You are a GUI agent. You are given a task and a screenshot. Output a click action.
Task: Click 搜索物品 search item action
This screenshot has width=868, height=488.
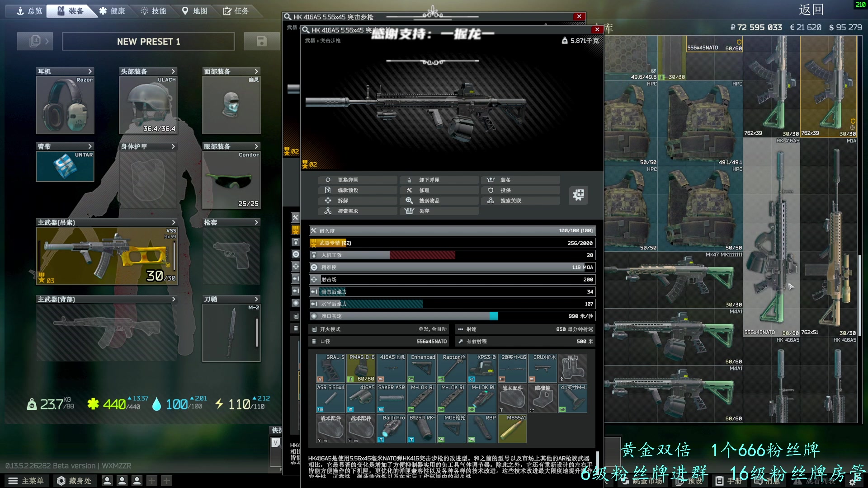click(439, 201)
